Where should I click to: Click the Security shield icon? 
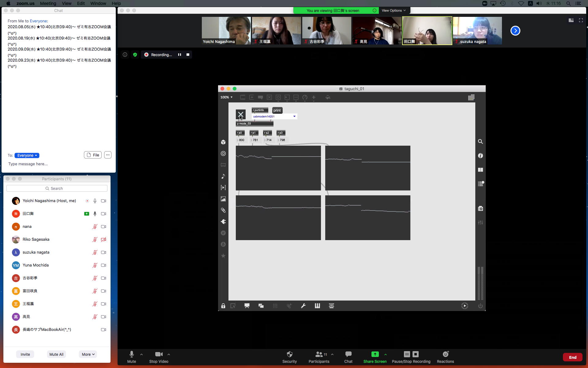289,354
